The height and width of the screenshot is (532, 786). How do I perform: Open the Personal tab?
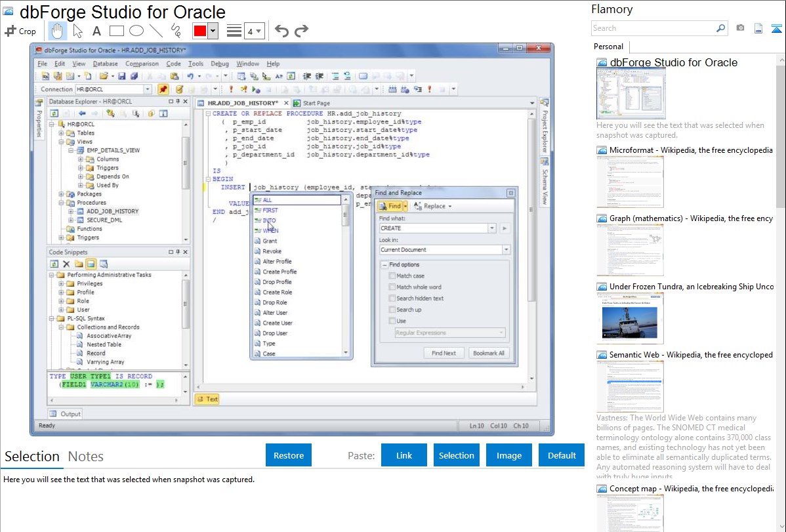[608, 46]
